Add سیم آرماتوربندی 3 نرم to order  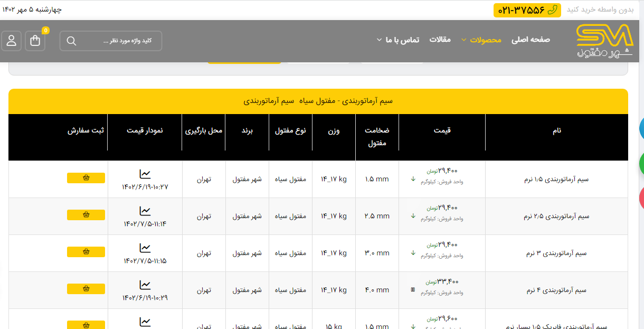(x=86, y=252)
